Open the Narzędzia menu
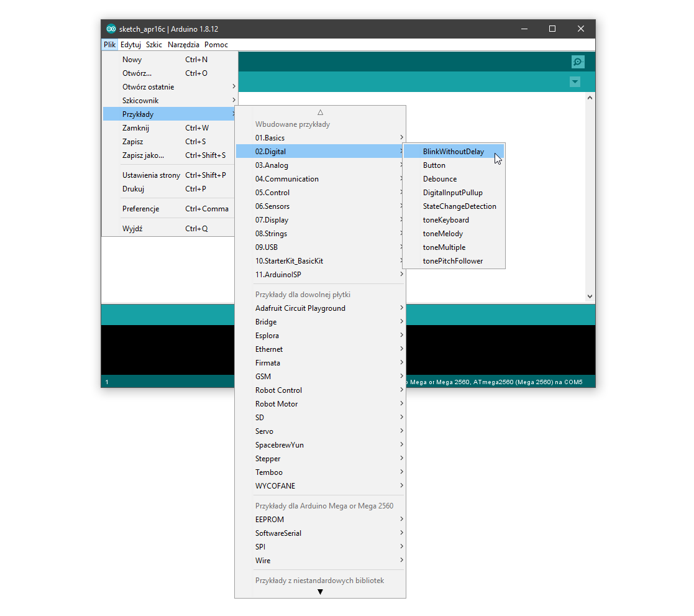The image size is (694, 616). tap(183, 45)
